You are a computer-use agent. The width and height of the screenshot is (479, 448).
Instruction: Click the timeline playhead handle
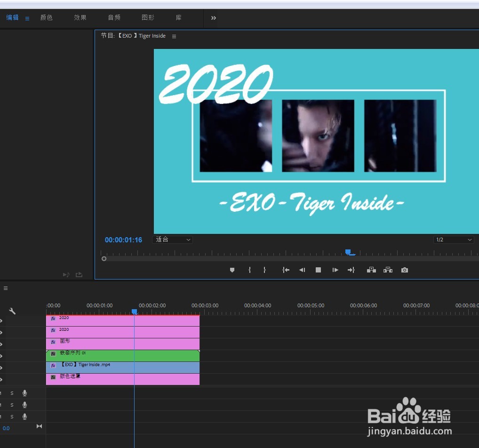(x=135, y=312)
